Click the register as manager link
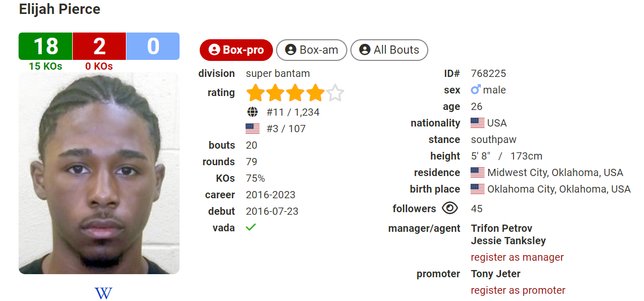Viewport: 644px width, 301px height. click(517, 257)
